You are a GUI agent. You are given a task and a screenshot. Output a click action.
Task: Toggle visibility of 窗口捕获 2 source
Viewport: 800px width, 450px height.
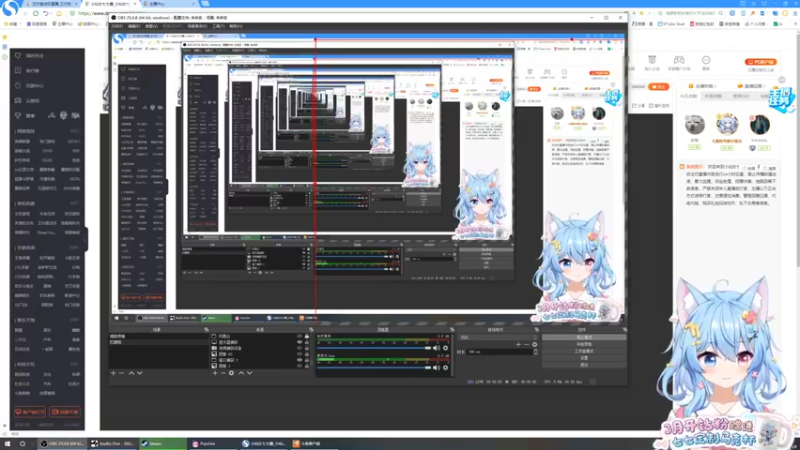pos(299,360)
